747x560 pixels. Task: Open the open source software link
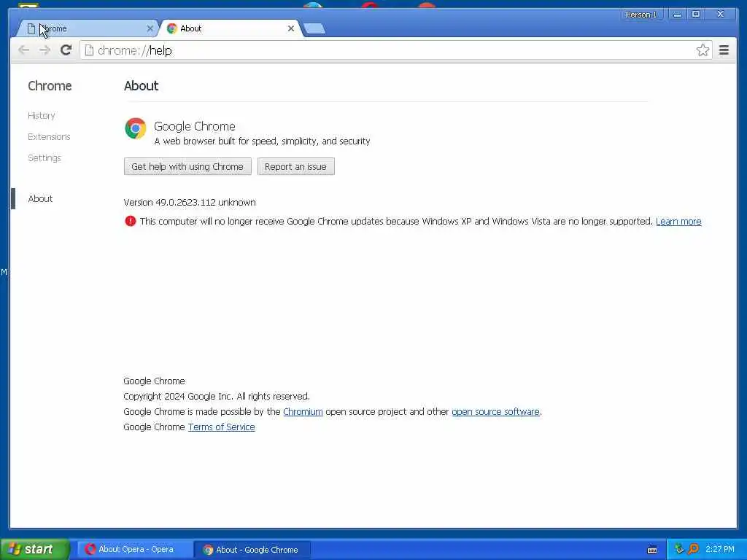click(495, 412)
